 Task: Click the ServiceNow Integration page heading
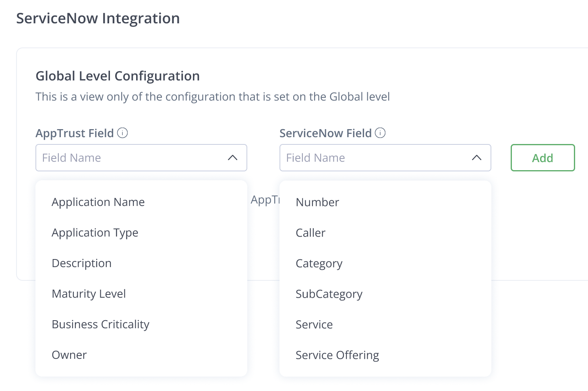coord(98,19)
